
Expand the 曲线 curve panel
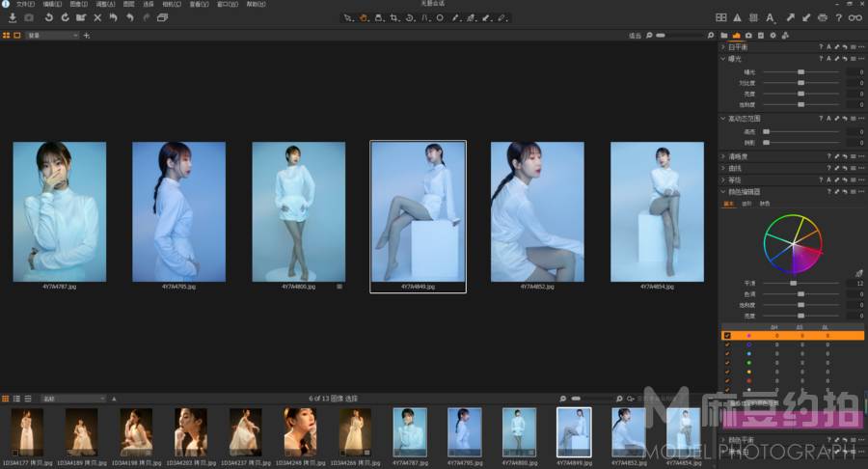(x=723, y=168)
